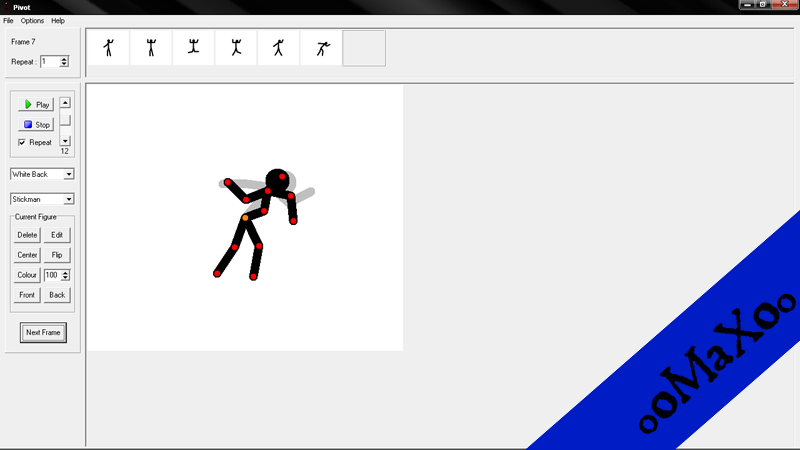Screen dimensions: 800x450
Task: Click speed scrollbar up arrow
Action: click(65, 103)
